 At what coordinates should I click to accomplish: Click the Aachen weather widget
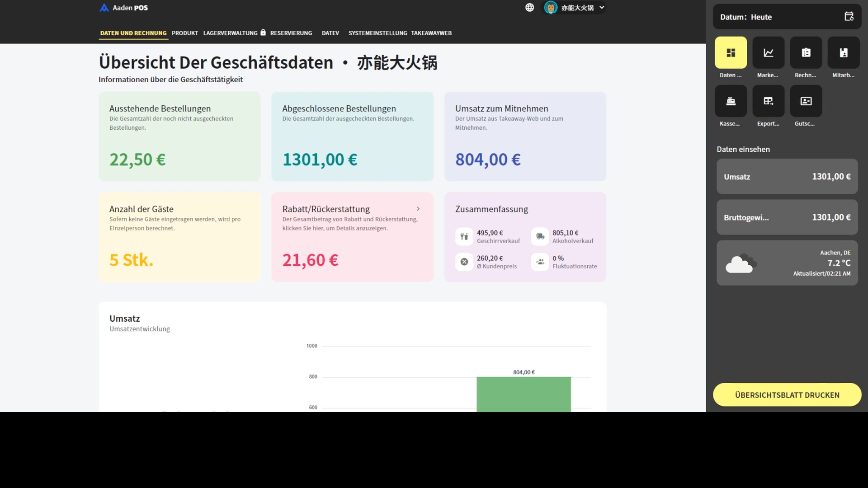coord(787,263)
